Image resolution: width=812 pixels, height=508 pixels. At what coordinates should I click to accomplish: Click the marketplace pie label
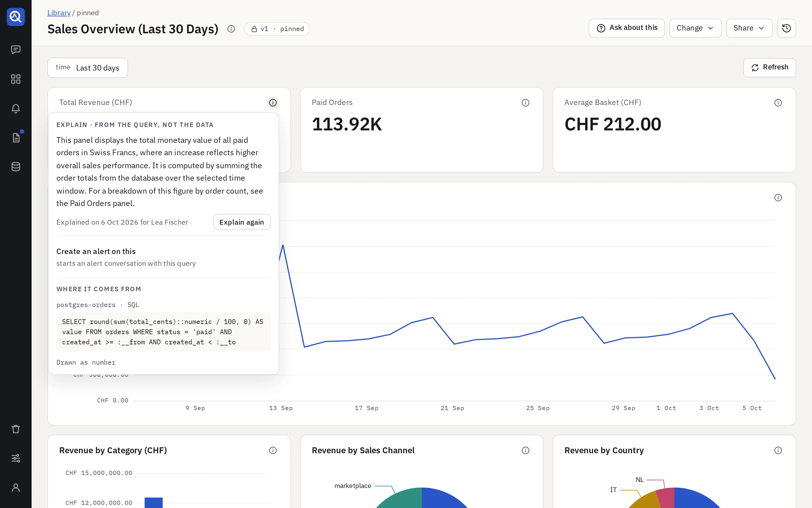353,486
